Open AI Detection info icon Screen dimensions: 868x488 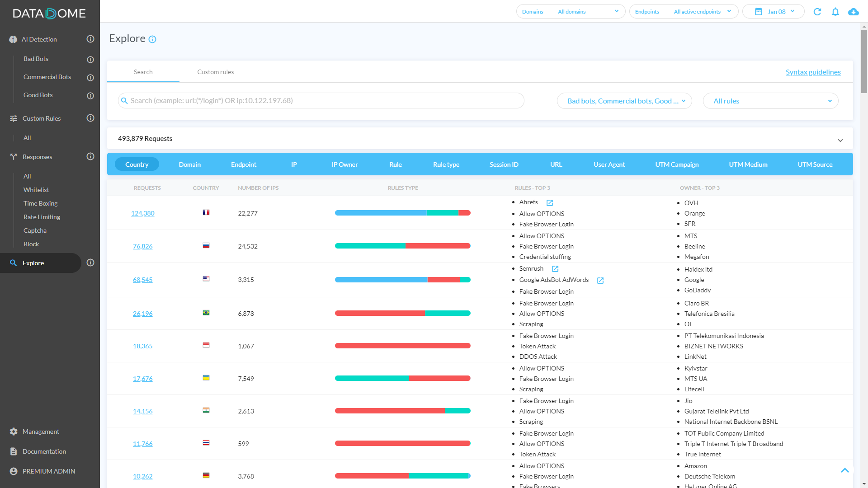(x=90, y=39)
